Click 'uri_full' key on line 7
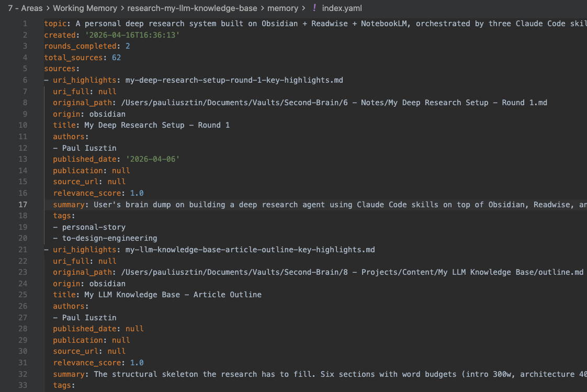Viewport: 587px width, 392px height. click(71, 92)
